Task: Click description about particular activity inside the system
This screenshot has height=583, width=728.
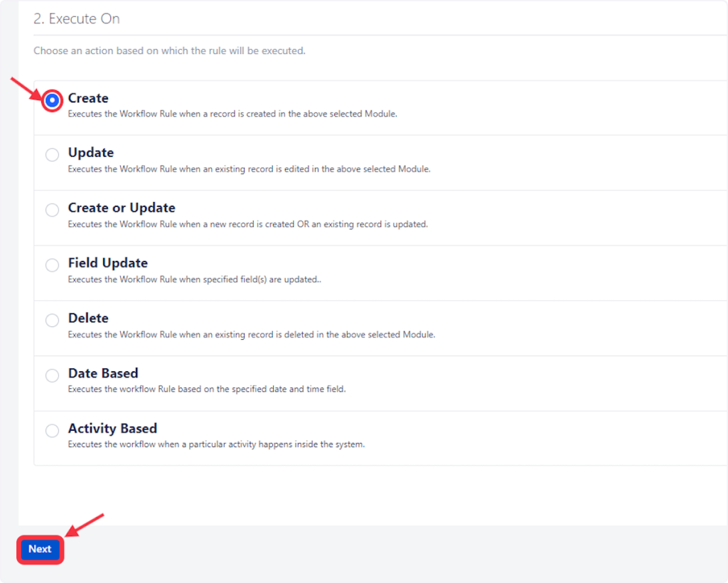Action: [216, 444]
